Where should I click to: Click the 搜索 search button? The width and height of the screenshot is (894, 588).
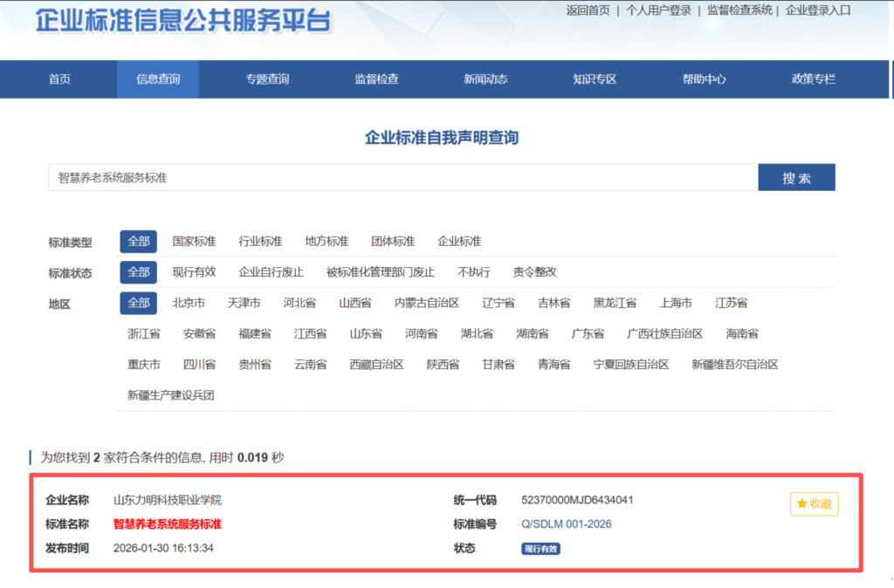(795, 176)
